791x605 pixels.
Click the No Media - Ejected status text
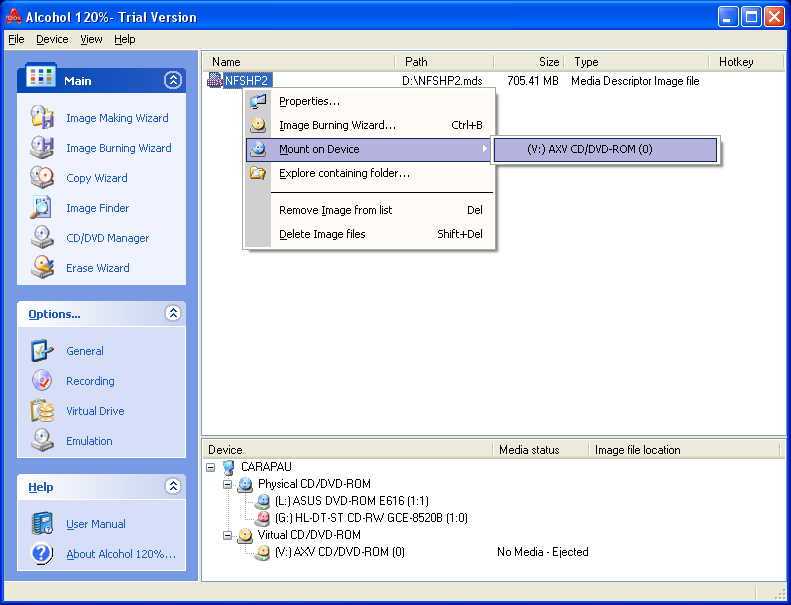coord(543,552)
